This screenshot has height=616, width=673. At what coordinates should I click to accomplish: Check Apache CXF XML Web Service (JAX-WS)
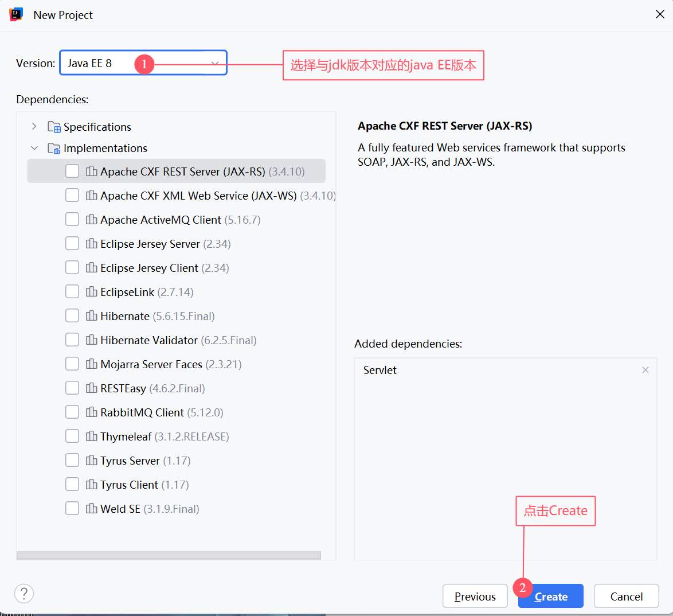pyautogui.click(x=72, y=195)
